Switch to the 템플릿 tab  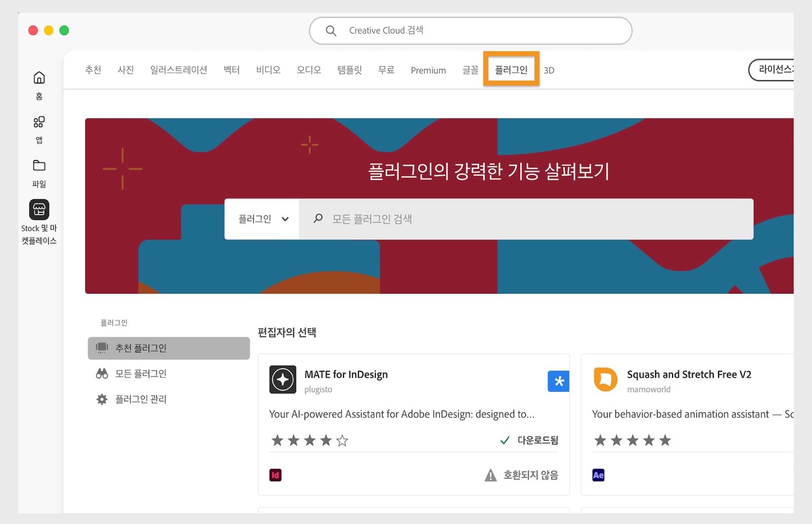[x=350, y=70]
